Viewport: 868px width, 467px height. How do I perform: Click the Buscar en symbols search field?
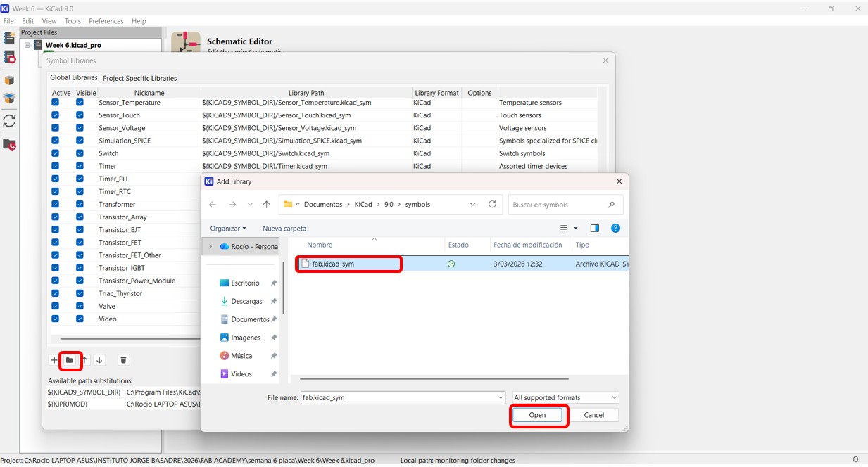pos(566,205)
